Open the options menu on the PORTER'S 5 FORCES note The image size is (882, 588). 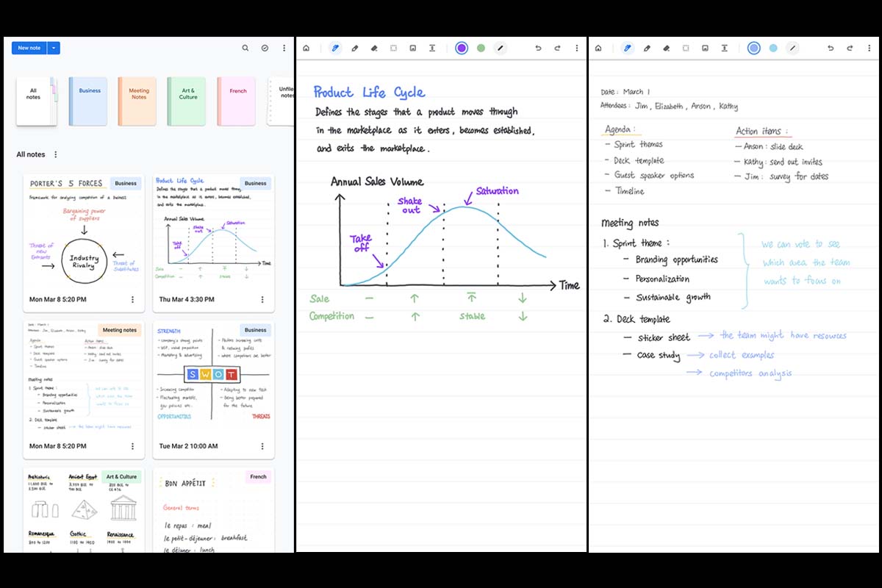[132, 299]
